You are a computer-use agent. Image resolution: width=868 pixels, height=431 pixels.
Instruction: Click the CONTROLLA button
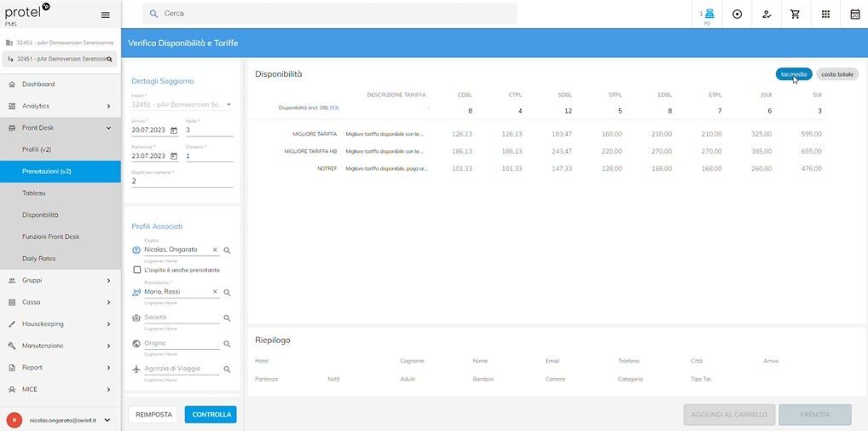click(x=211, y=415)
